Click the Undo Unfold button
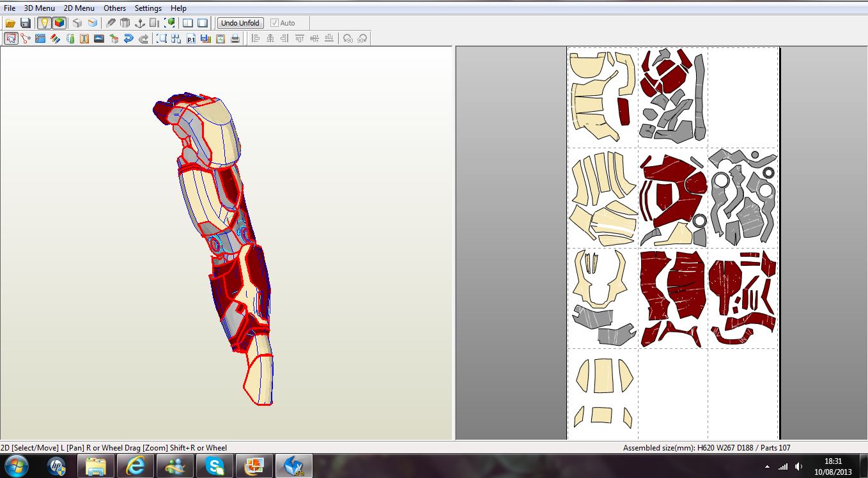The image size is (868, 478). click(x=240, y=23)
